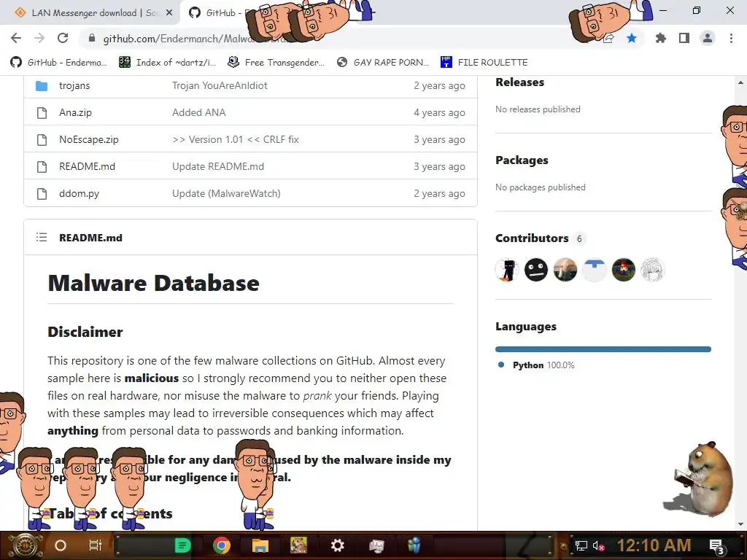Open the Settings gear taskbar icon
Screen dimensions: 747x560
(337, 545)
